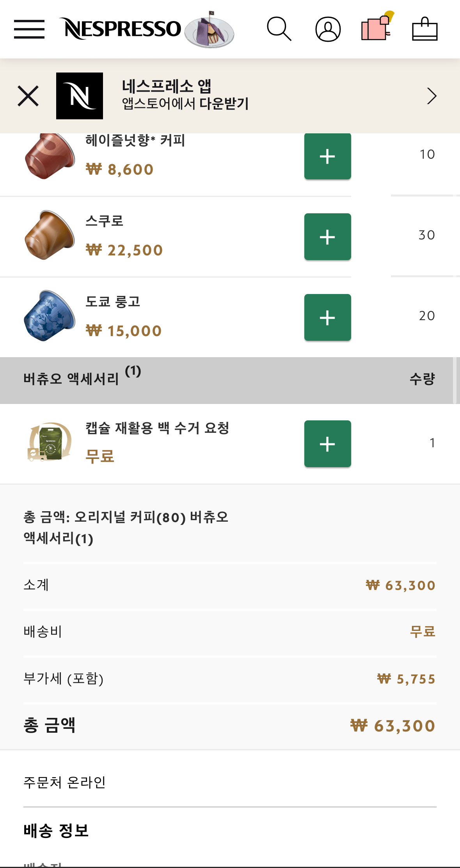
Task: Open the hamburger navigation menu
Action: [x=29, y=29]
